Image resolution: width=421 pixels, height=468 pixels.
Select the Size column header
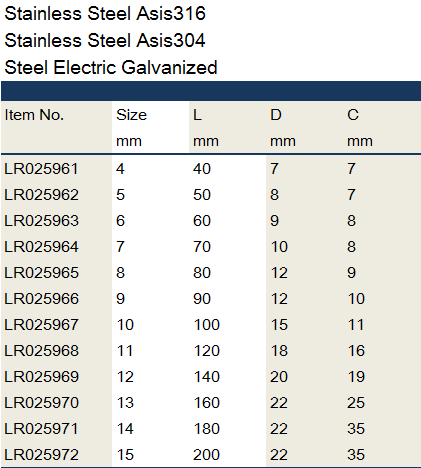[131, 115]
